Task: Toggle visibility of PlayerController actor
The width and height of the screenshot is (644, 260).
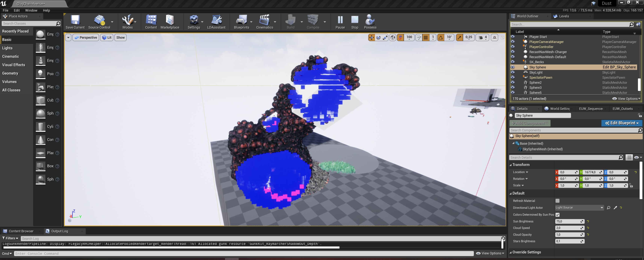Action: pos(513,47)
